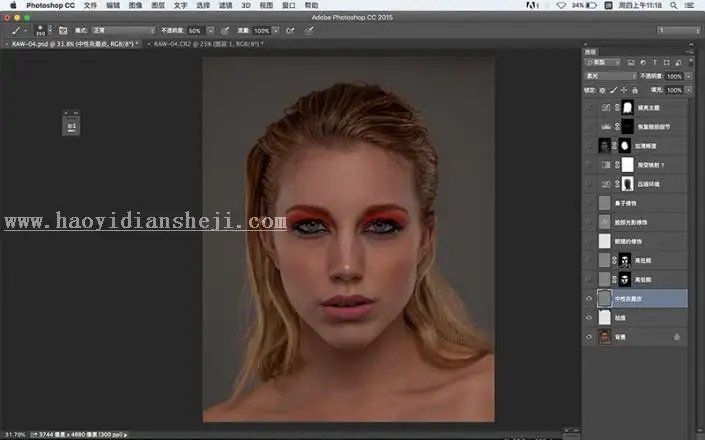Click lock position icon in Layers panel
The width and height of the screenshot is (705, 440).
point(624,90)
